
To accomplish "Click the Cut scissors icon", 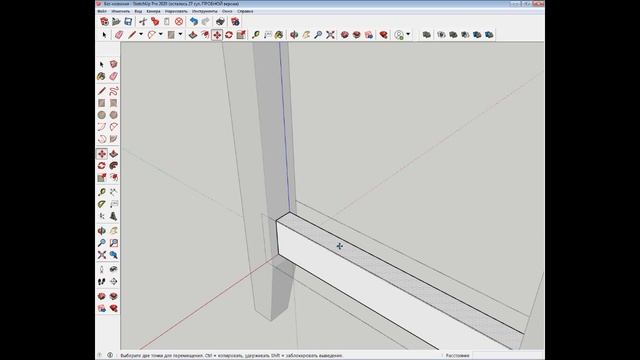I will (x=143, y=22).
